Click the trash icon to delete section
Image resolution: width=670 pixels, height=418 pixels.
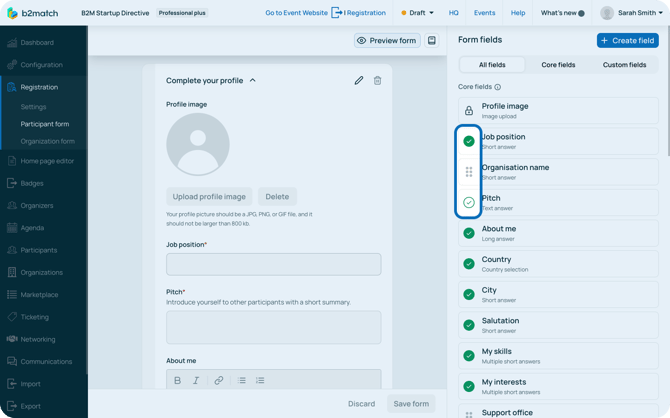pyautogui.click(x=377, y=80)
